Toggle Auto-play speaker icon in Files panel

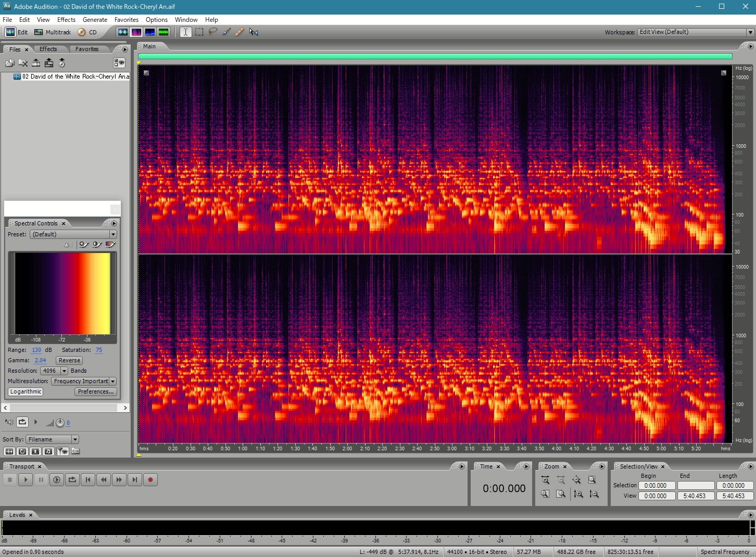tap(9, 422)
